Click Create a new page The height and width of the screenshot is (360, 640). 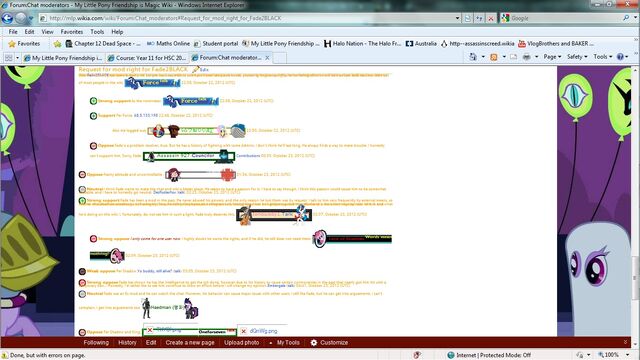click(x=190, y=342)
